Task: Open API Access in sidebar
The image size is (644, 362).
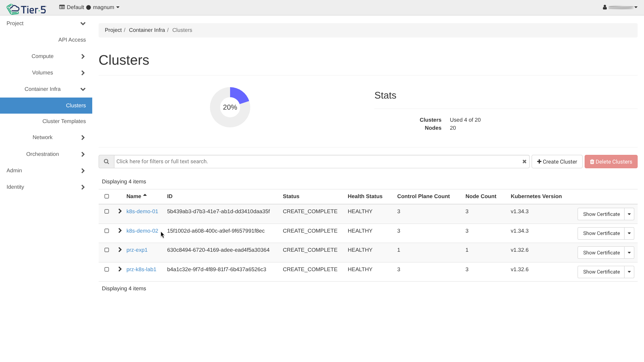Action: click(x=72, y=40)
